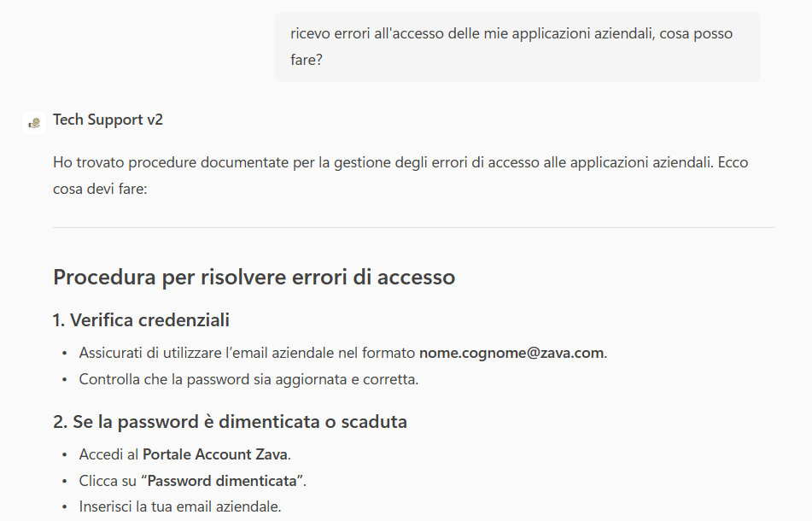Viewport: 812px width, 521px height.
Task: Click the word "Ecco" in the intro paragraph
Action: [x=733, y=162]
